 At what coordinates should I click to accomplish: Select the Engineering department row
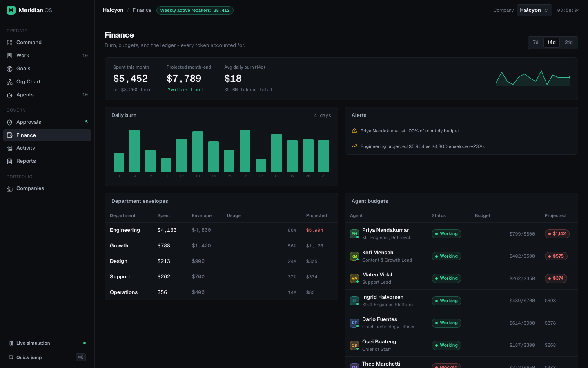pos(221,231)
